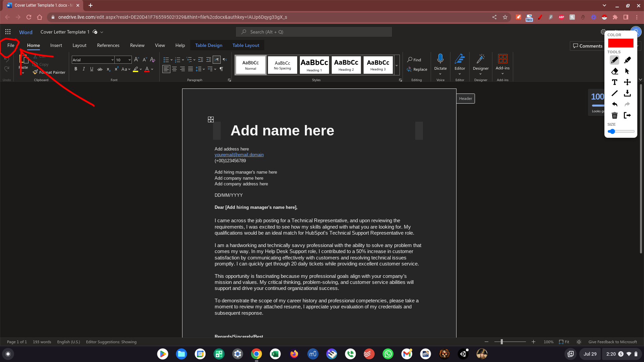Click the red color swatch

click(x=621, y=43)
